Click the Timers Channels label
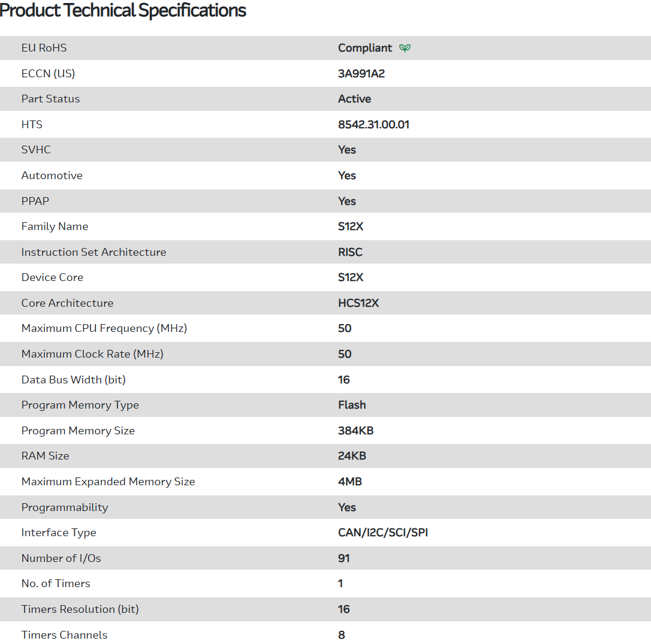651x644 pixels. pos(64,635)
